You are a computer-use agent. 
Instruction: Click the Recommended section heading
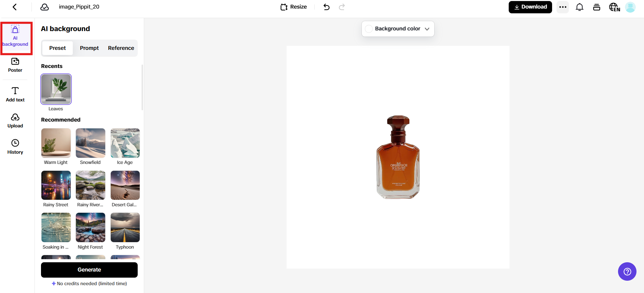tap(61, 120)
